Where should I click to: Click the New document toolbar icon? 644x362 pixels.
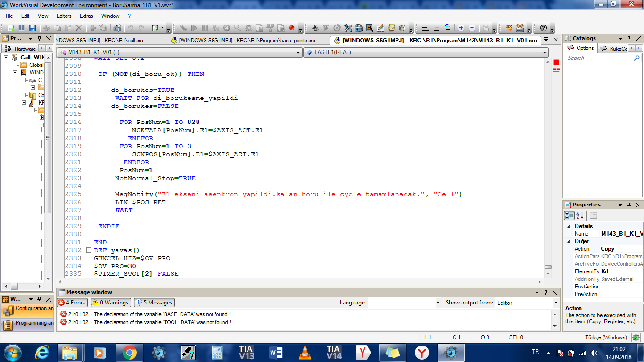(x=11, y=28)
